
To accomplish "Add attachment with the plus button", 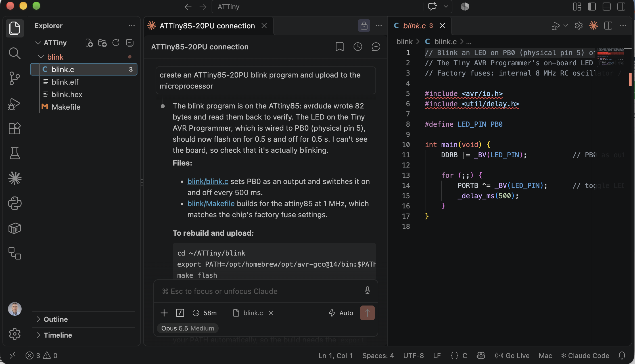I will [164, 313].
